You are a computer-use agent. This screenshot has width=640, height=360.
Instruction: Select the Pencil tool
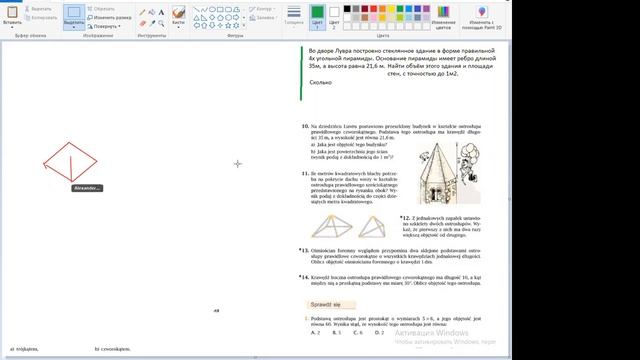coord(142,12)
